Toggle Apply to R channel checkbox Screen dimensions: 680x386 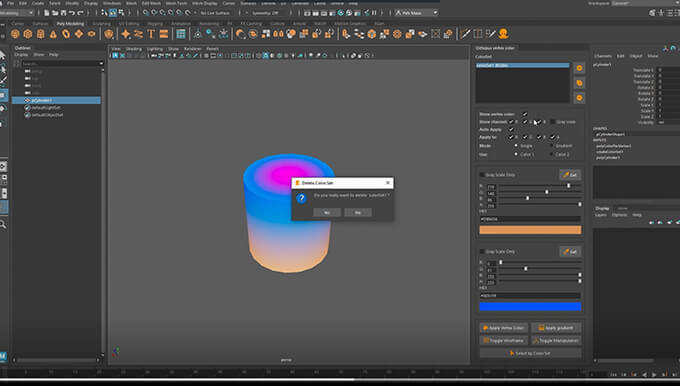[511, 137]
